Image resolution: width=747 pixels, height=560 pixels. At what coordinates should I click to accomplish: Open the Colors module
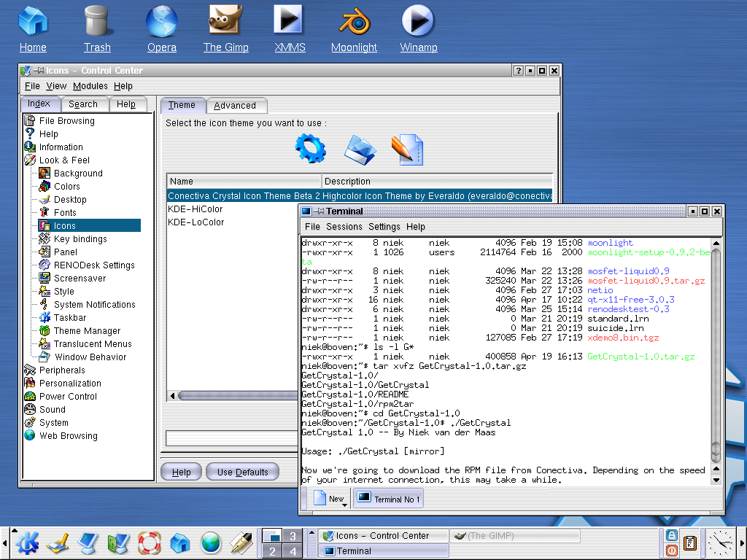tap(66, 187)
